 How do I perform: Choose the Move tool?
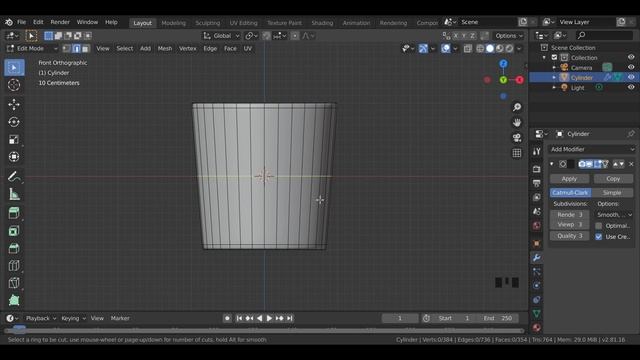tap(14, 104)
